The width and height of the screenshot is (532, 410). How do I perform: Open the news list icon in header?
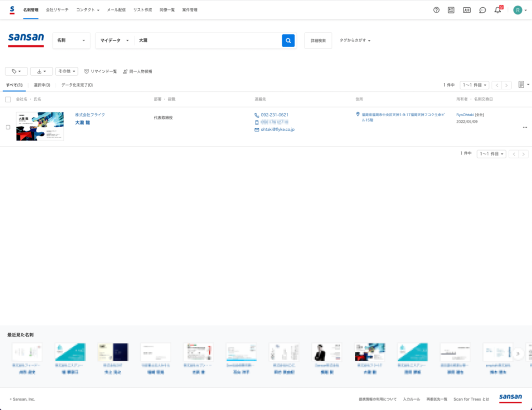tap(451, 10)
